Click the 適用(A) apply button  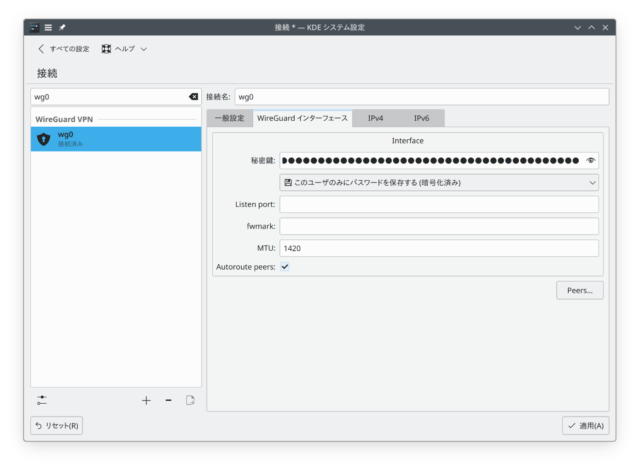click(x=585, y=426)
